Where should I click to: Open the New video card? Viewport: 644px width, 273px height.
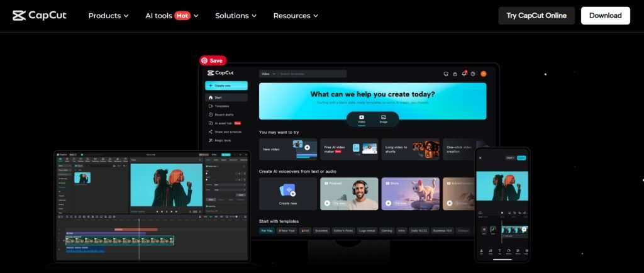288,150
